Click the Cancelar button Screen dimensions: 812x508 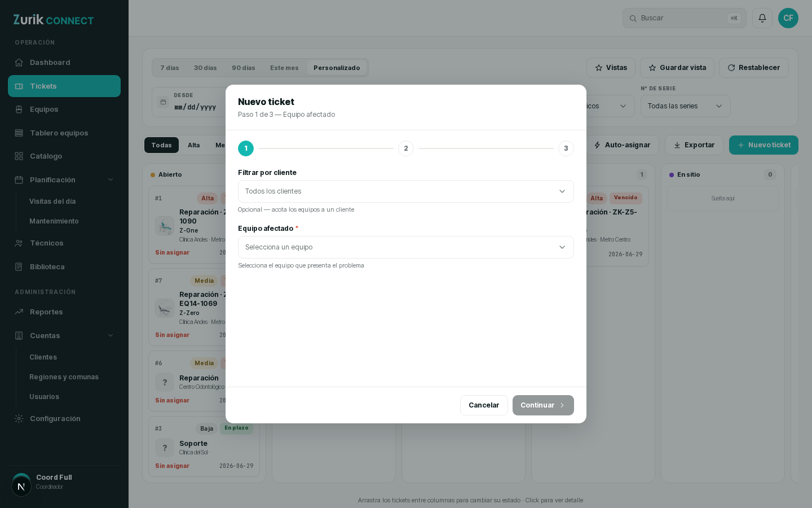[484, 405]
